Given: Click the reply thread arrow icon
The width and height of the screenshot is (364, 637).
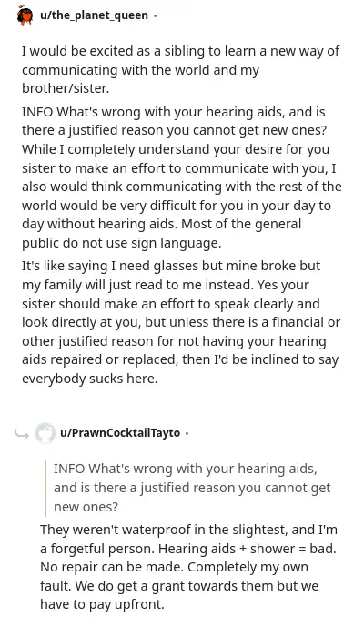Looking at the screenshot, I should (22, 434).
